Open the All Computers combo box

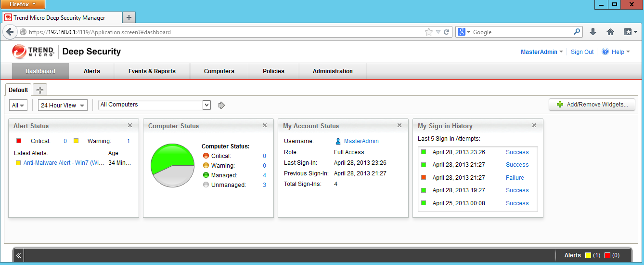pos(206,105)
